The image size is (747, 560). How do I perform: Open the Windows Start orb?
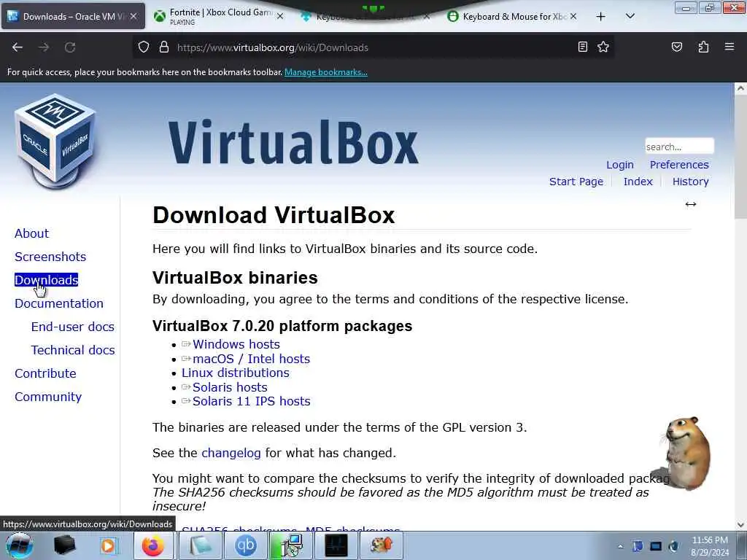(19, 545)
